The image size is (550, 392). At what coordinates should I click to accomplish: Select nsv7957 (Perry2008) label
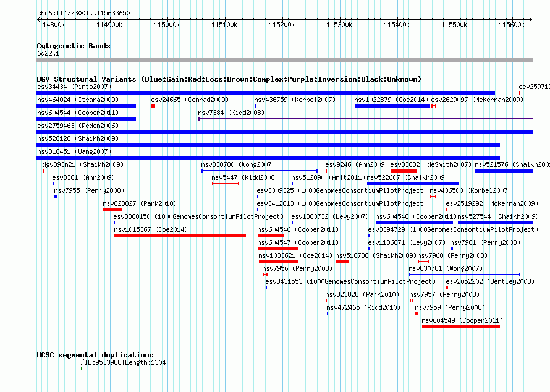(x=444, y=294)
